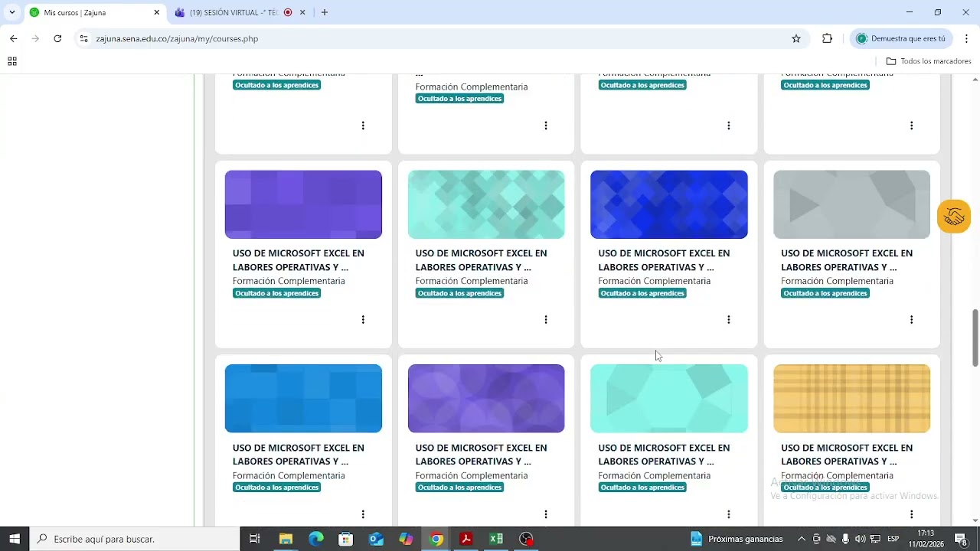The image size is (980, 551).
Task: Click the teal diamonds course thumbnail
Action: [x=486, y=204]
